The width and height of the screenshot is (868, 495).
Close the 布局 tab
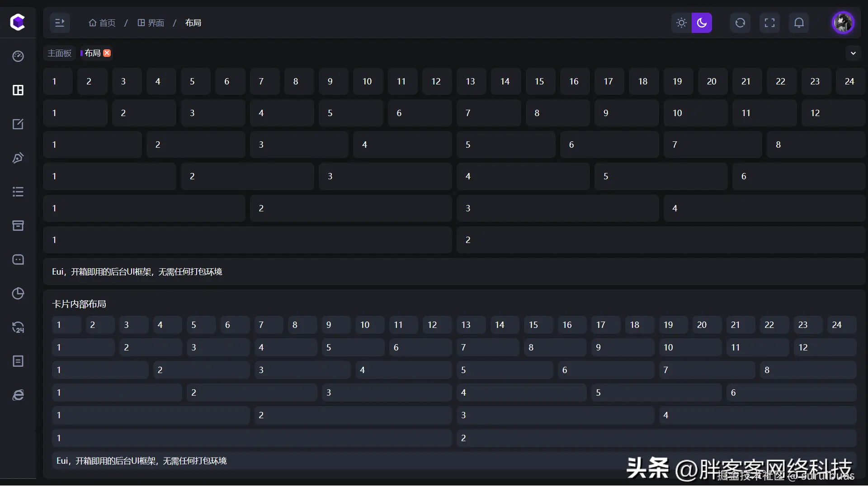pyautogui.click(x=107, y=53)
